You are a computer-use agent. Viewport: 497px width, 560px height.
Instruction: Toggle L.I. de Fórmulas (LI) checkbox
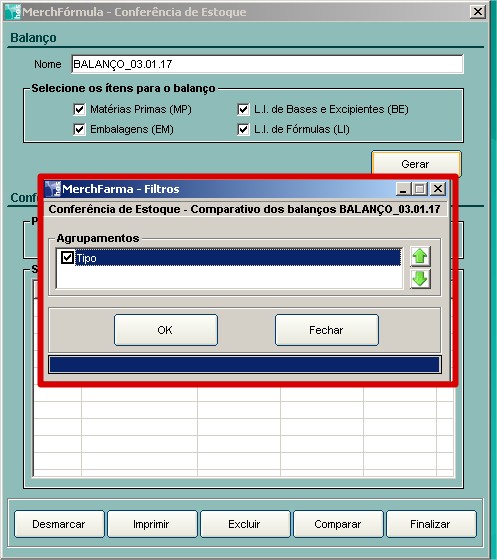(243, 129)
